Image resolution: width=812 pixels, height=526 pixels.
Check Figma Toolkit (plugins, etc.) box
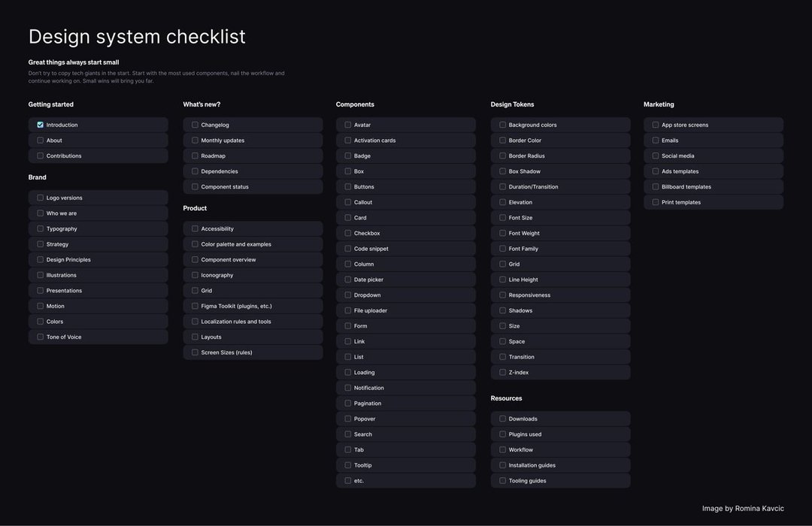195,306
